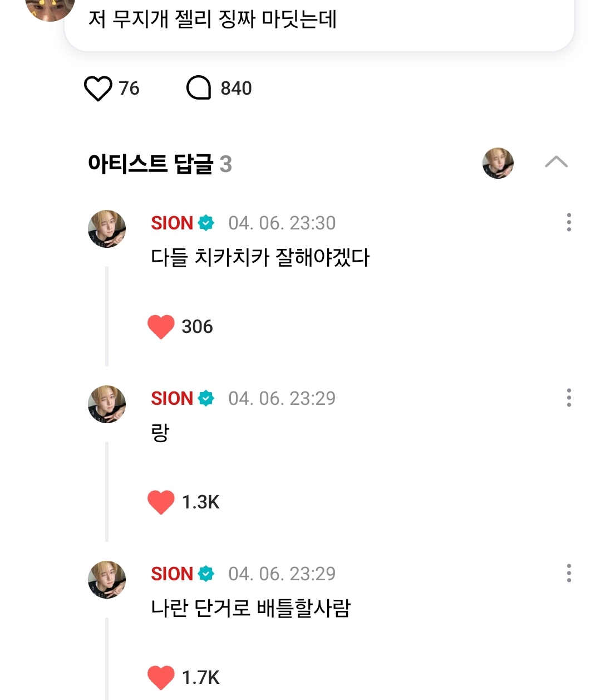Tap the SION username on the '랑' reply
601x700 pixels.
172,399
